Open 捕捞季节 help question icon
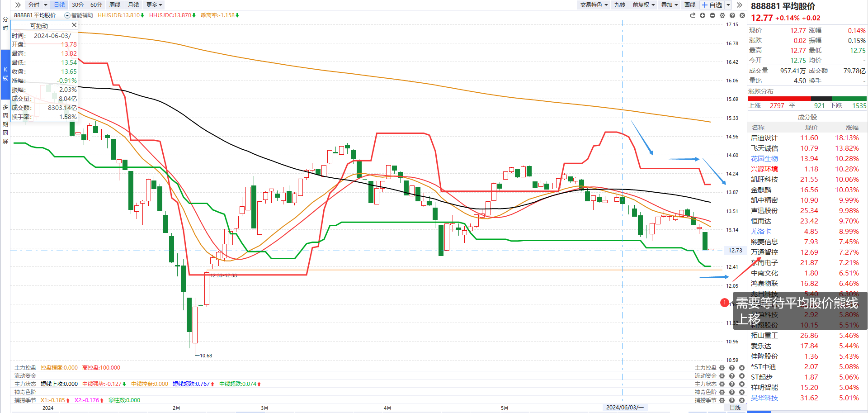This screenshot has height=413, width=868. [732, 400]
